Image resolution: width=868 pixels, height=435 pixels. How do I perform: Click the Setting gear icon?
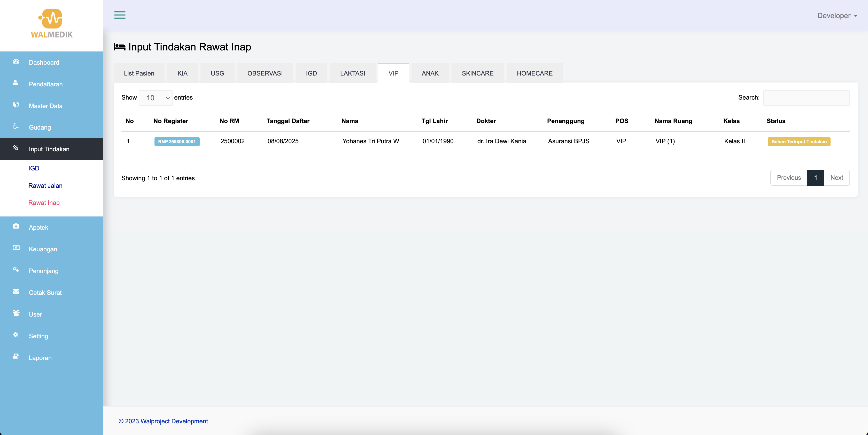(16, 334)
